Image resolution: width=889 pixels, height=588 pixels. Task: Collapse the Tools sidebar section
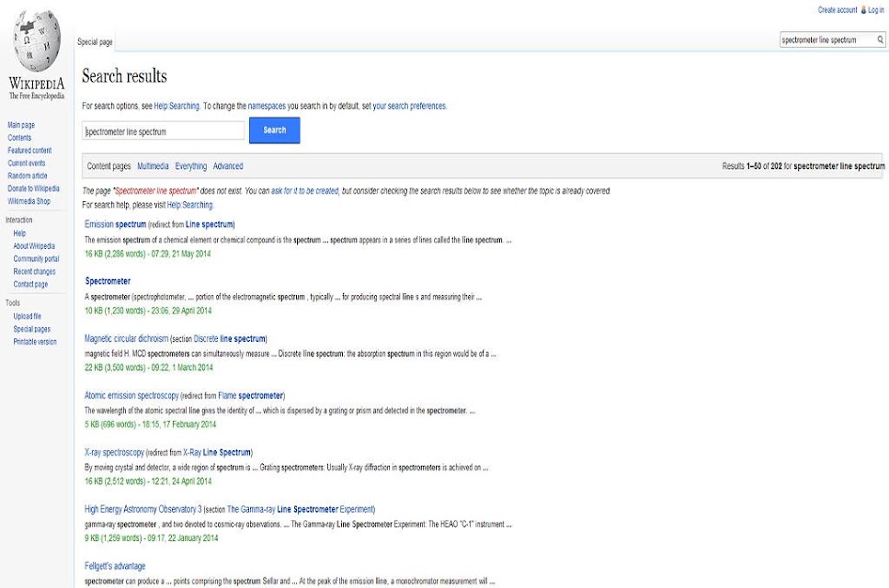(x=13, y=303)
